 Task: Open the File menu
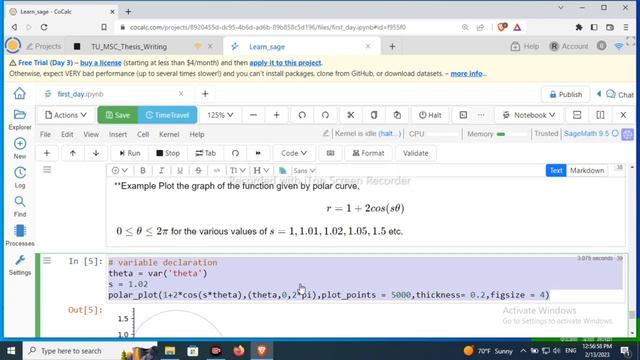coord(45,134)
